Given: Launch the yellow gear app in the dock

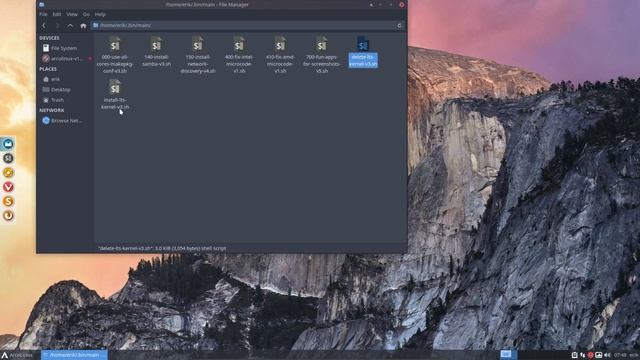Looking at the screenshot, I should click(8, 172).
